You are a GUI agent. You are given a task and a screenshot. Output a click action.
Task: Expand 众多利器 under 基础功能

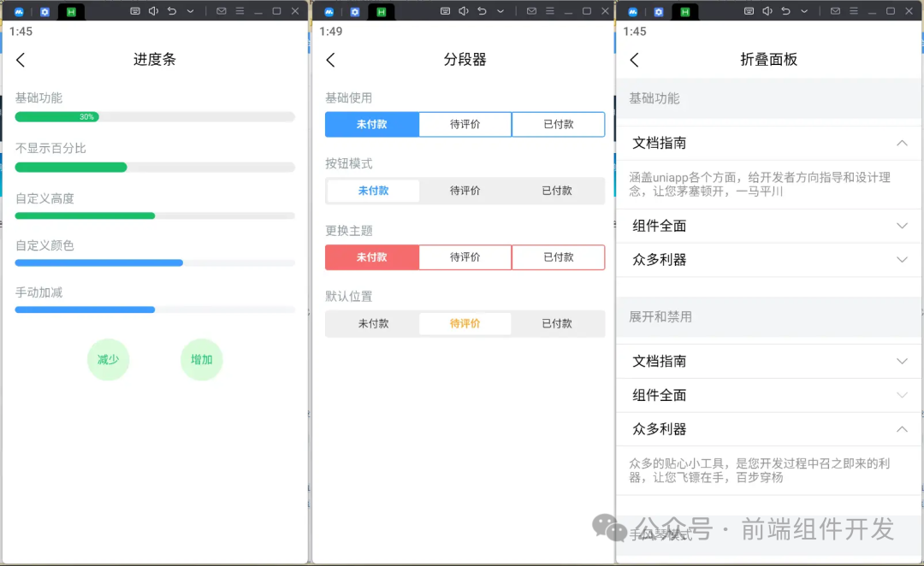769,260
